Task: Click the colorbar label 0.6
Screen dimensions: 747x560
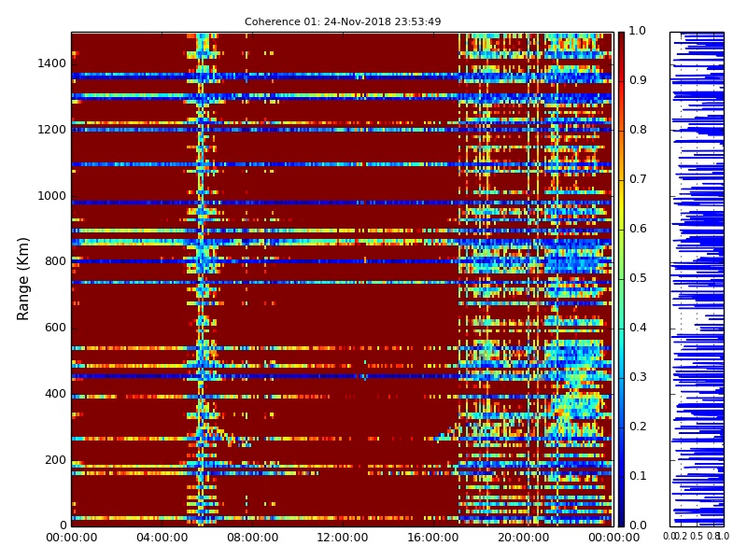Action: [638, 229]
